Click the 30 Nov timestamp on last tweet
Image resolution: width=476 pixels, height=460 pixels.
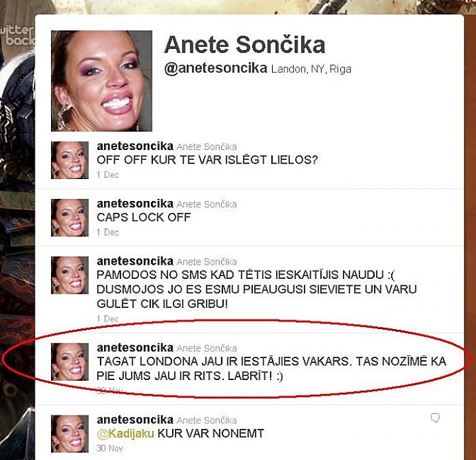click(109, 448)
